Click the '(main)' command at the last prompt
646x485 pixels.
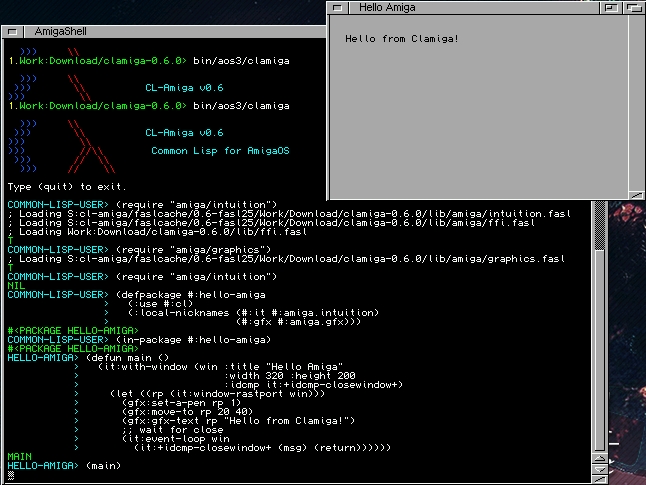click(x=103, y=466)
